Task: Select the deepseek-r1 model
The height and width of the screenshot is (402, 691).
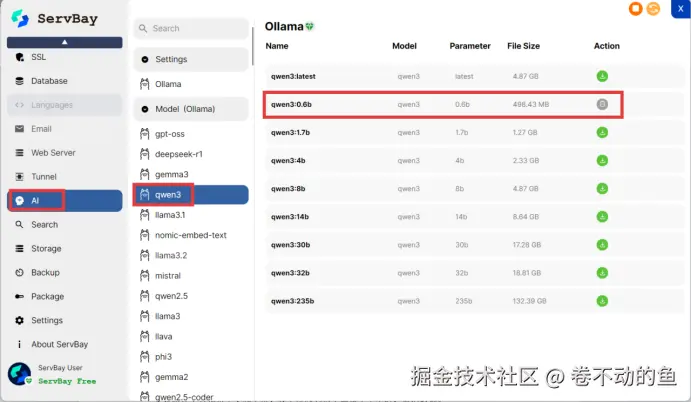Action: click(x=191, y=154)
